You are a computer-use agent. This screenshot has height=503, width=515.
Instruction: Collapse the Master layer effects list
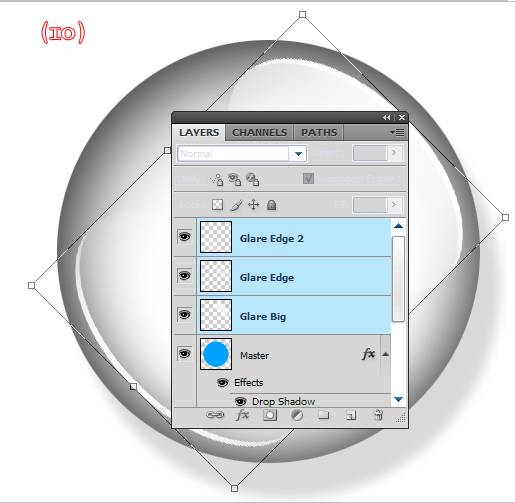coord(385,354)
